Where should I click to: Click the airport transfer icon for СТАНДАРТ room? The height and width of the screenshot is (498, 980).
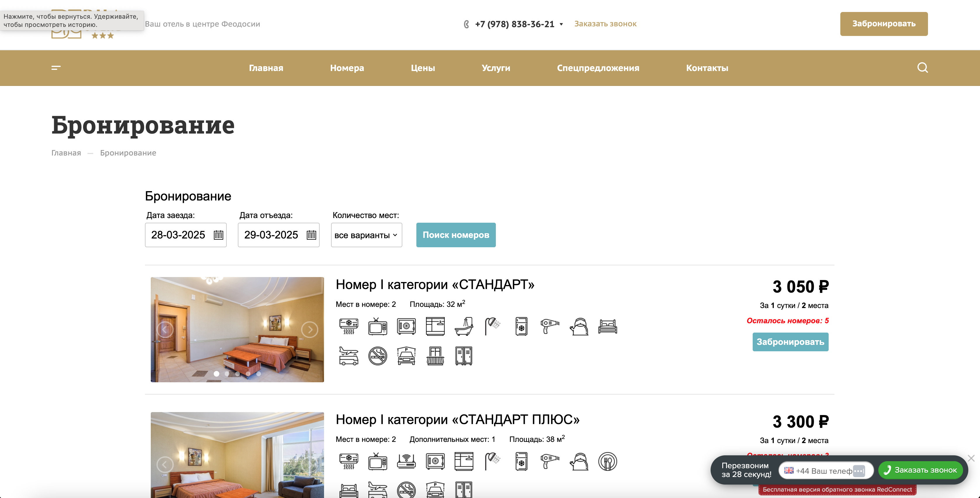click(349, 356)
